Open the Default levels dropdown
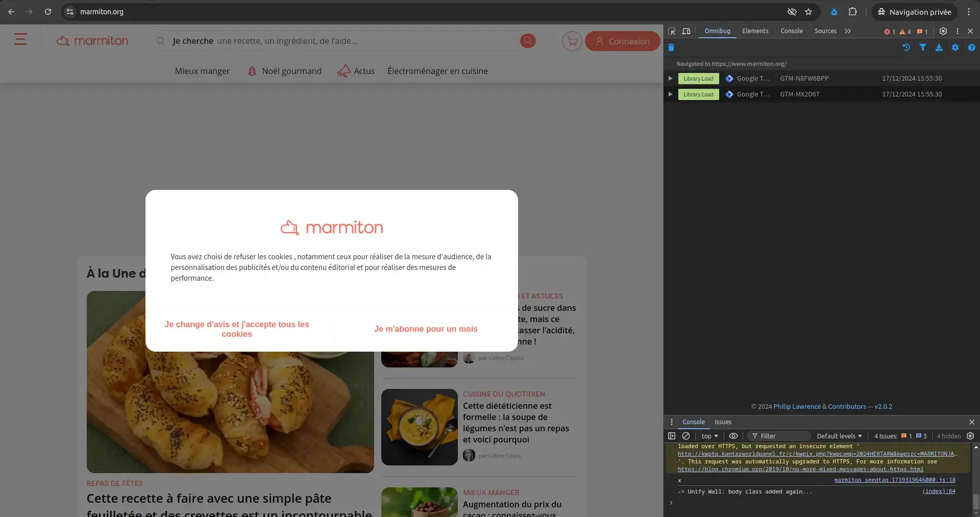 click(839, 436)
